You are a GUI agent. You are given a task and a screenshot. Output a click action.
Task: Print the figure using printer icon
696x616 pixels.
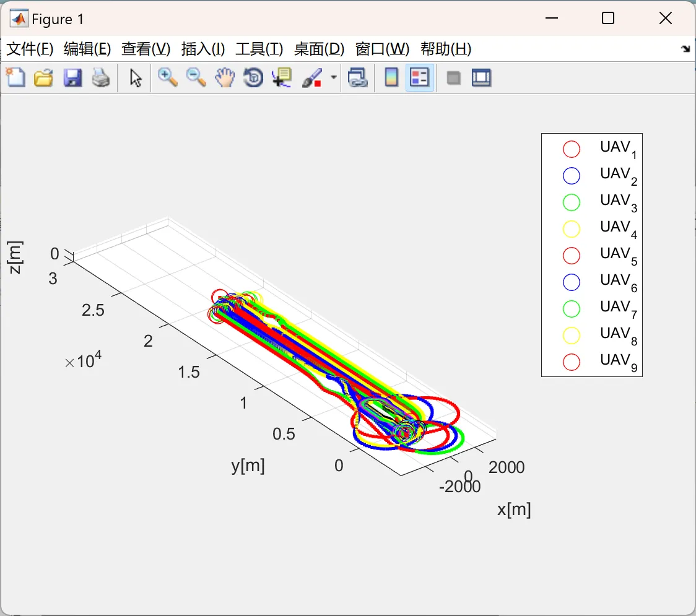(x=101, y=78)
